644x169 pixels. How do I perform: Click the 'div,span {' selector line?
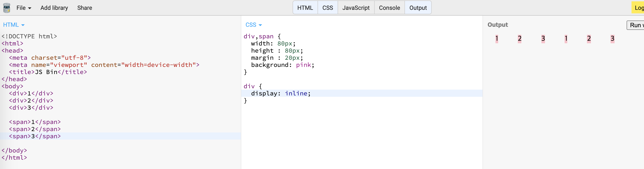click(262, 37)
